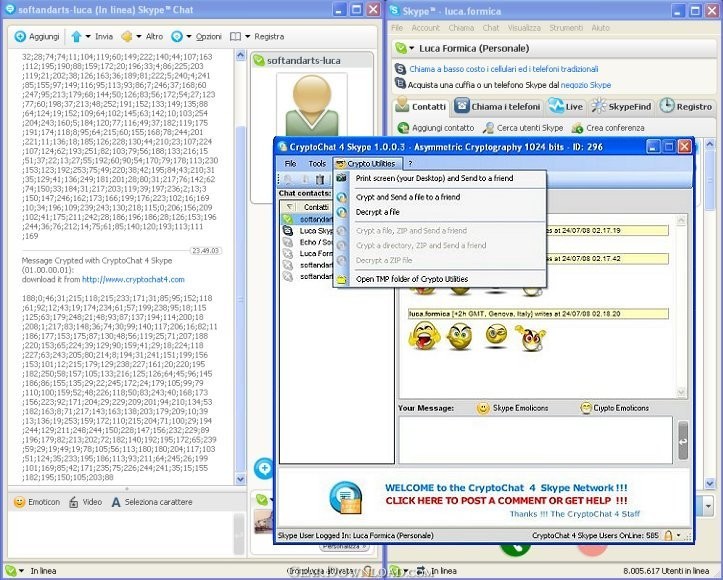Image resolution: width=723 pixels, height=580 pixels.
Task: Click the tongue-out laughing emoticon in conversation
Action: [424, 336]
